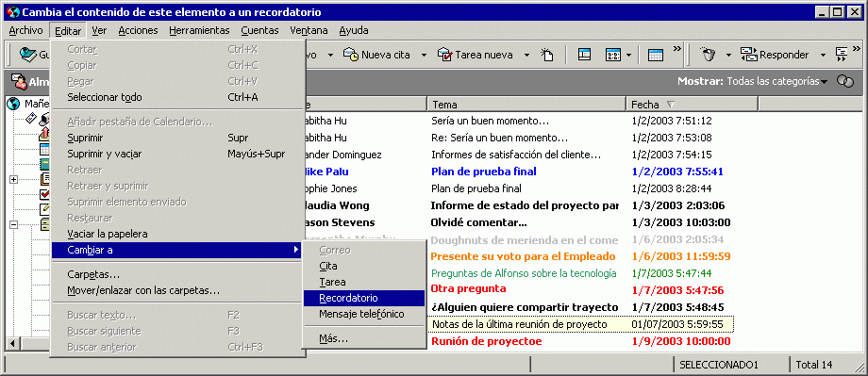Click the calendar grid view icon
868x376 pixels.
(x=656, y=55)
